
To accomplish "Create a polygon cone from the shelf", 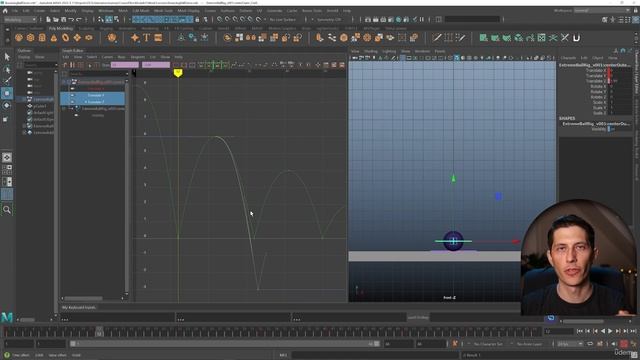I will pyautogui.click(x=54, y=38).
